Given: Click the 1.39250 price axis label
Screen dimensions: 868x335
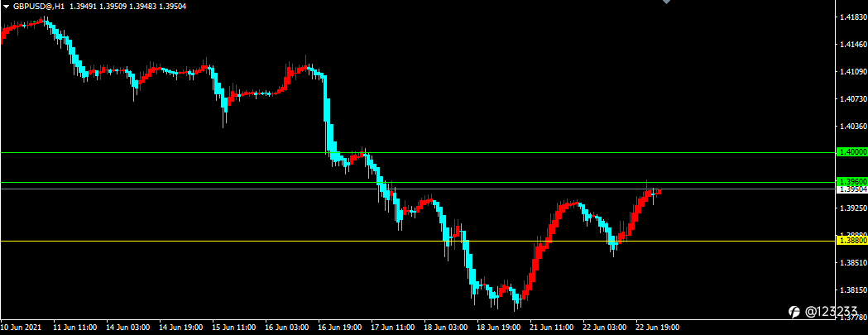Looking at the screenshot, I should [x=852, y=208].
